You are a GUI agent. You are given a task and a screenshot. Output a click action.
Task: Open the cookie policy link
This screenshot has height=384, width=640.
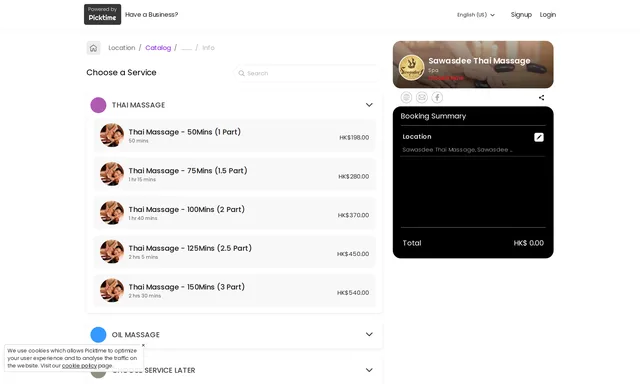coord(79,366)
